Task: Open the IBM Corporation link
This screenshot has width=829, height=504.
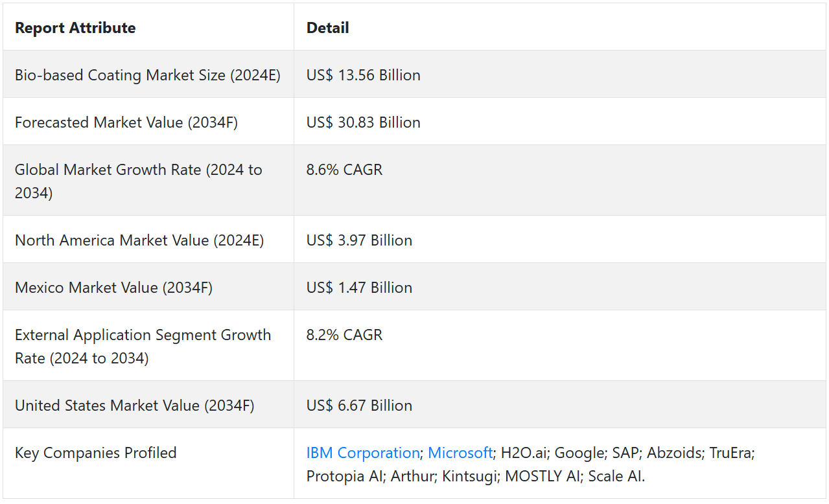Action: tap(362, 453)
